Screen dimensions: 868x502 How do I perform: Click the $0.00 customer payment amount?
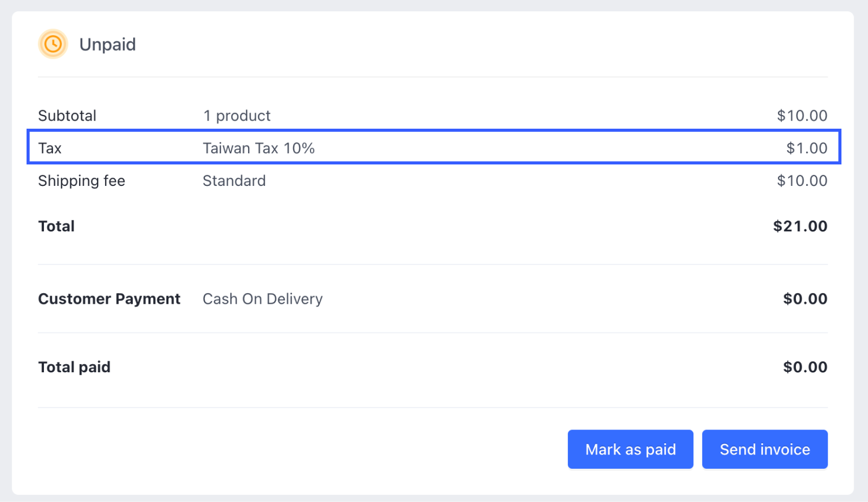click(806, 298)
